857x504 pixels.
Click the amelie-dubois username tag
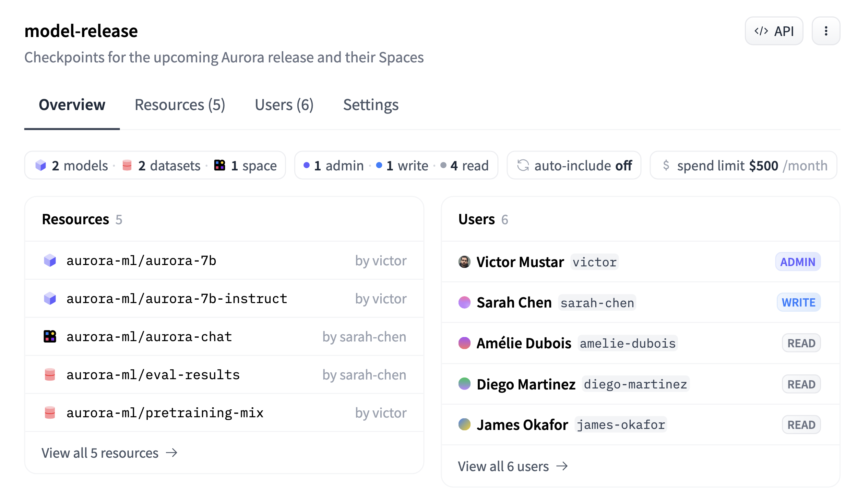click(628, 343)
